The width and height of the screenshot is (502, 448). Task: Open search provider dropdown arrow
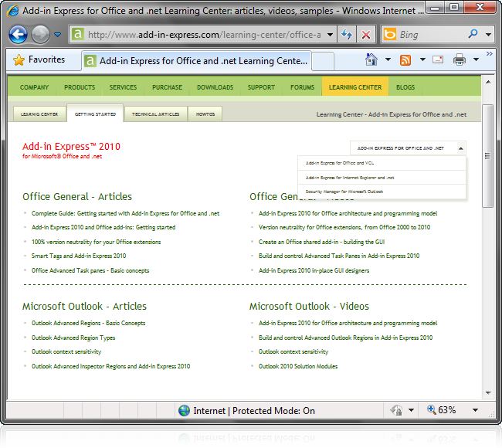489,34
